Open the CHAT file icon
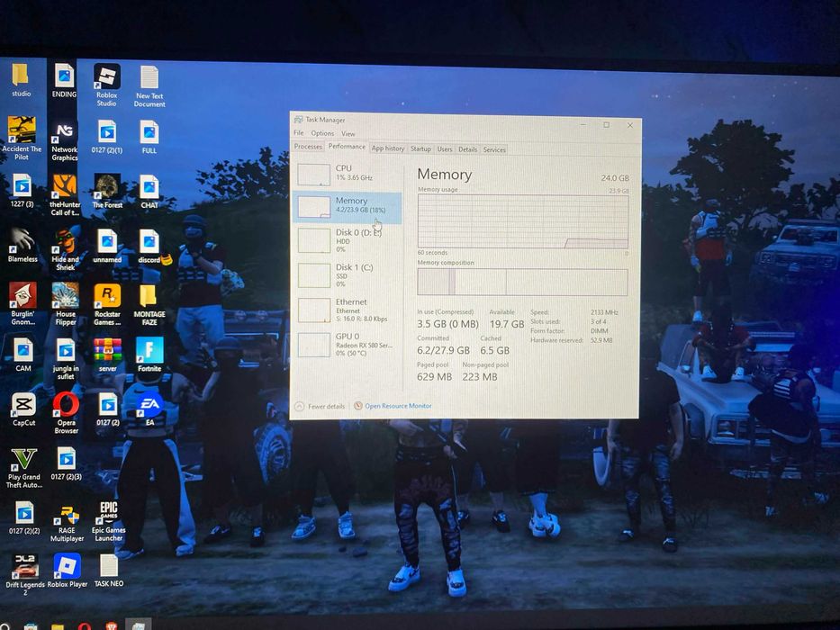The height and width of the screenshot is (630, 840). (x=149, y=192)
